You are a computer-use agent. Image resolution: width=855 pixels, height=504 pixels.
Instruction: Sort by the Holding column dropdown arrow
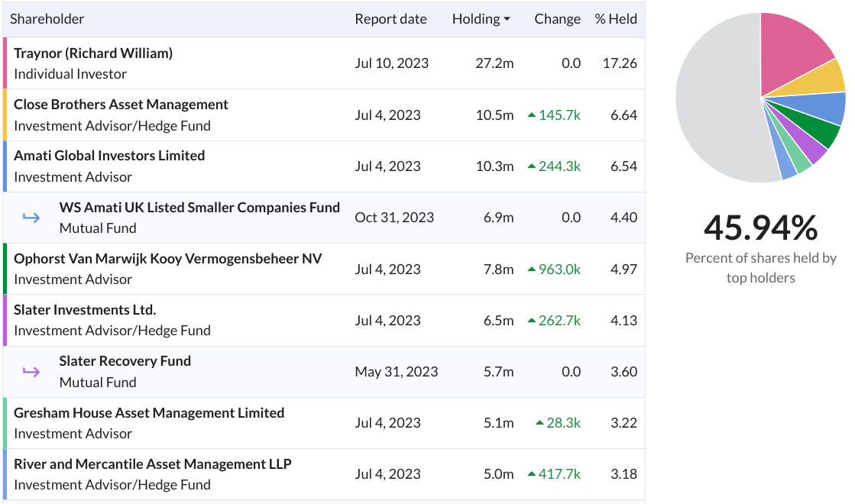pyautogui.click(x=507, y=19)
